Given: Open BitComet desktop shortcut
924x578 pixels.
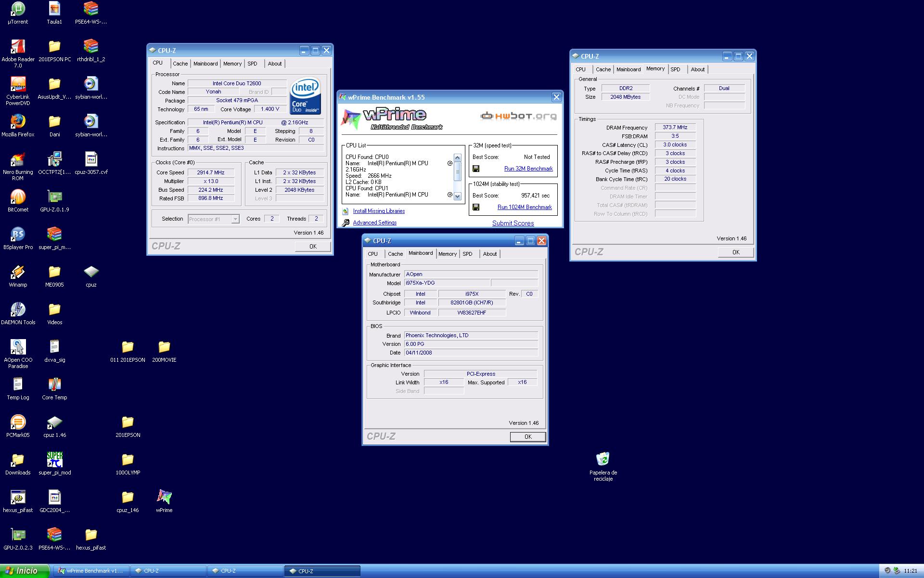Looking at the screenshot, I should (18, 201).
